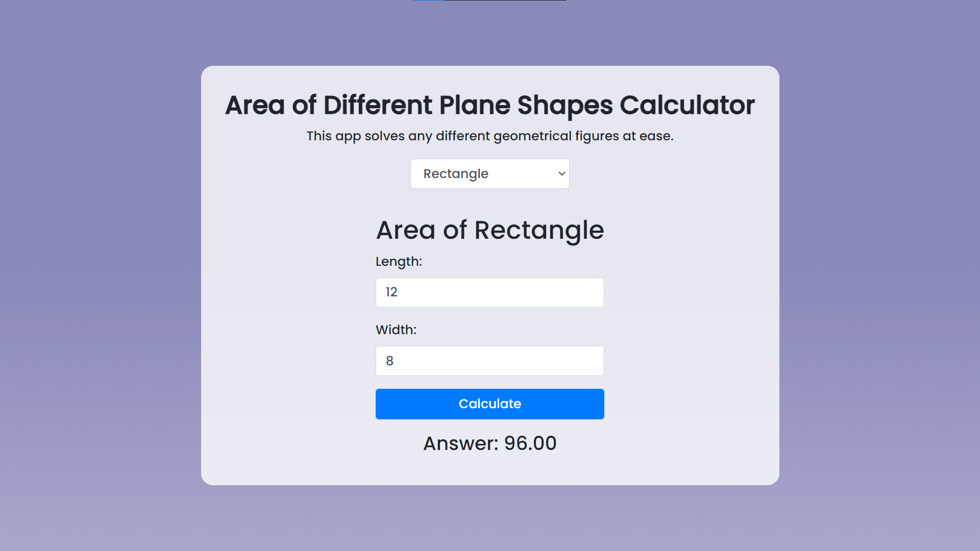Click the dark segment of top bar
This screenshot has width=980, height=551.
pyautogui.click(x=505, y=1)
